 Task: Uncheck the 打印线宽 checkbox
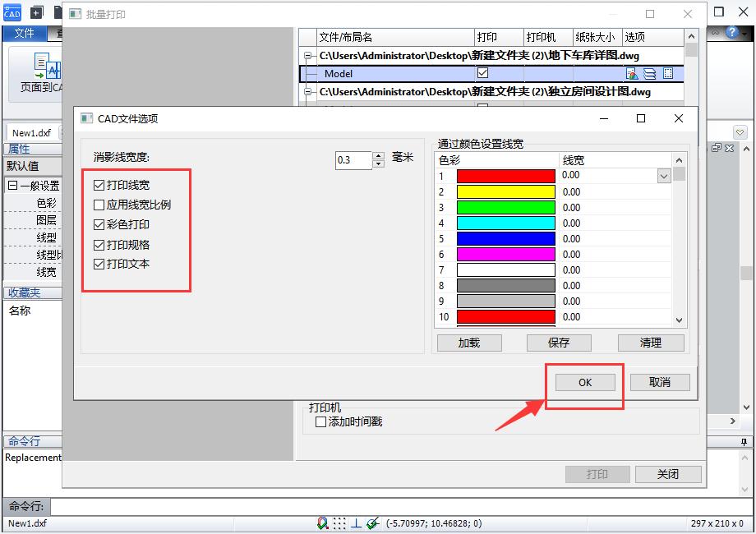click(x=100, y=184)
